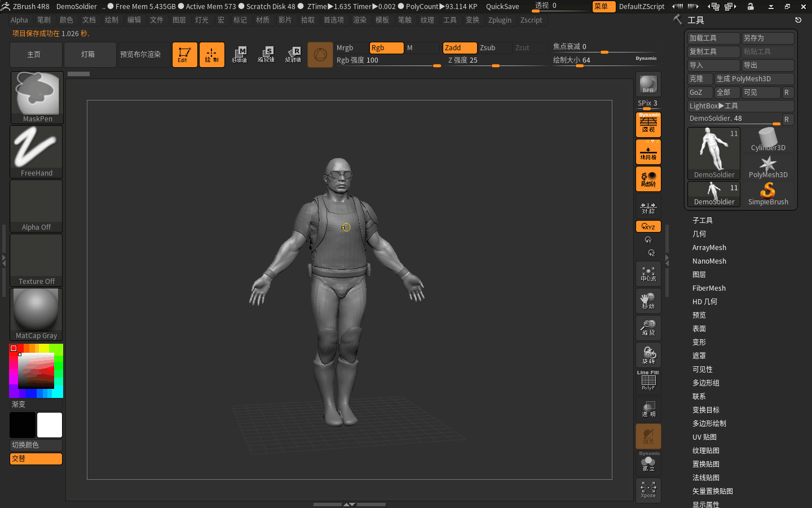This screenshot has width=812, height=508.
Task: Open the current brush icon beside Mrgb
Action: pyautogui.click(x=320, y=54)
